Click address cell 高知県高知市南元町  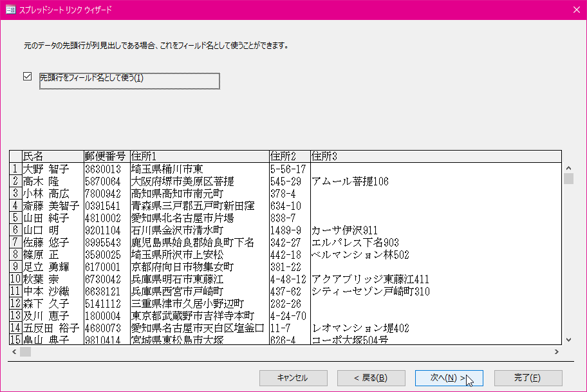200,194
